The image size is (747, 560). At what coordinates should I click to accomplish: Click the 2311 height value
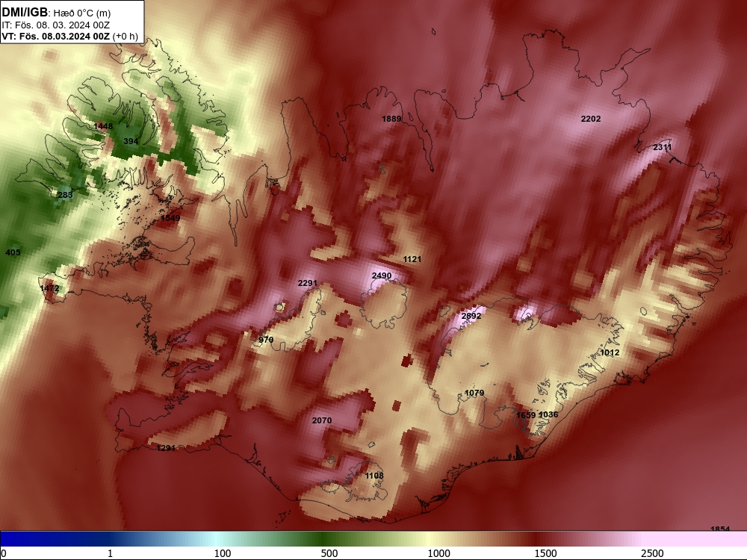(x=662, y=147)
